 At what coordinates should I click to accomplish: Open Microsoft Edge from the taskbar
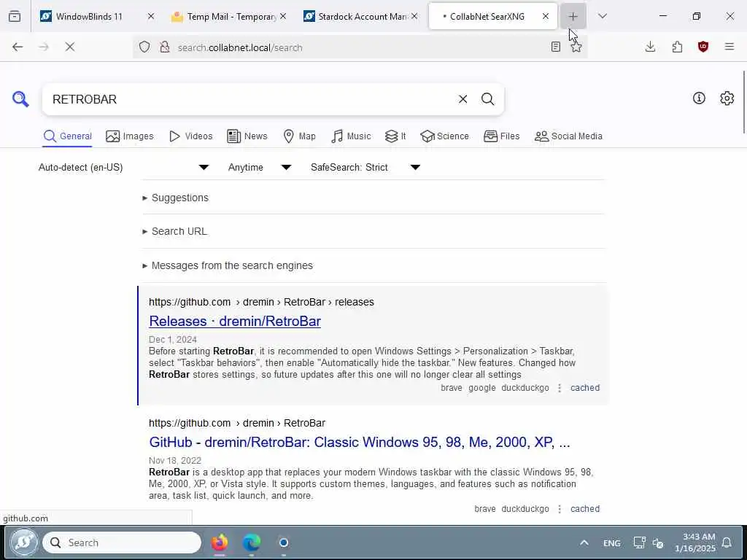(252, 542)
